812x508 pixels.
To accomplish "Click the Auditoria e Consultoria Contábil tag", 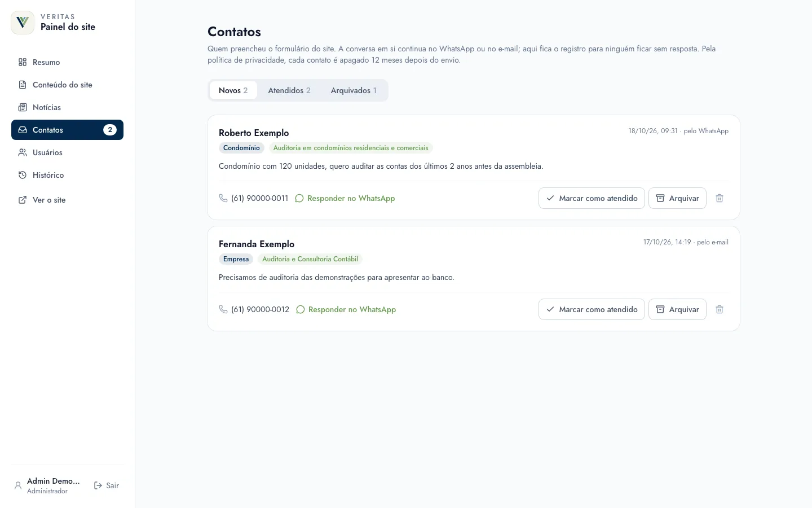I will (310, 259).
